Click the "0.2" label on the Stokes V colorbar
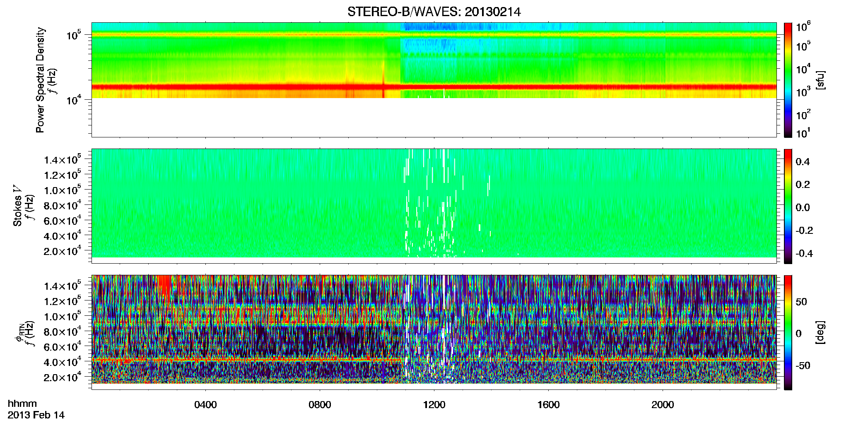This screenshot has height=447, width=868. [803, 185]
